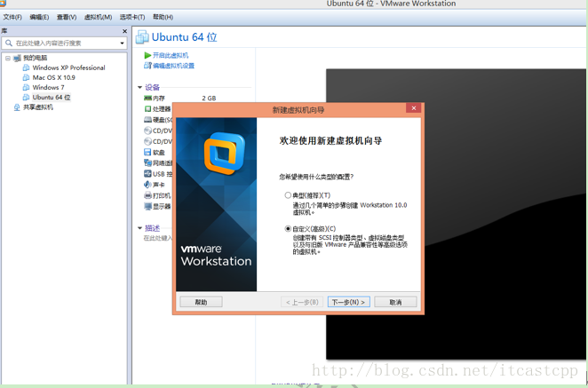Close the library (库) side panel

pos(125,31)
